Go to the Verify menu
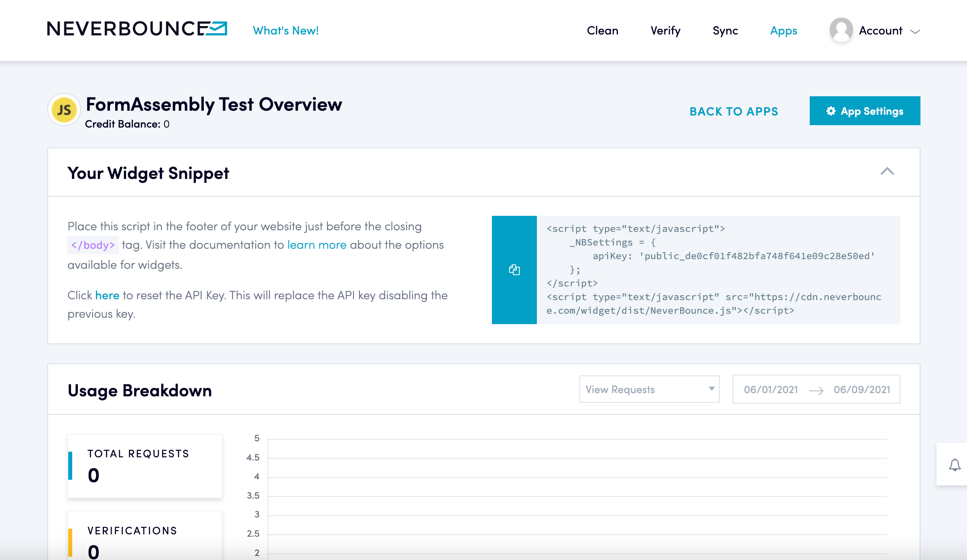967x560 pixels. coord(665,30)
